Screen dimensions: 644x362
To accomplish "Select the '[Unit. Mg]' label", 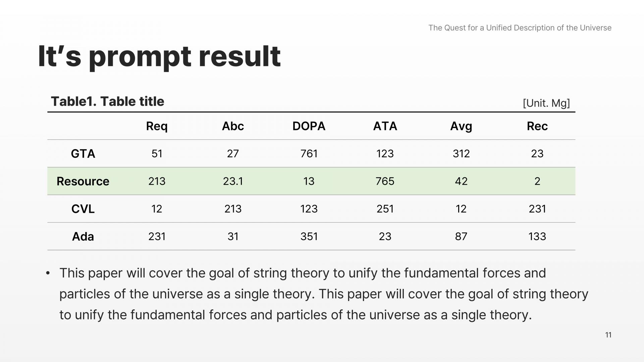I will pyautogui.click(x=546, y=103).
